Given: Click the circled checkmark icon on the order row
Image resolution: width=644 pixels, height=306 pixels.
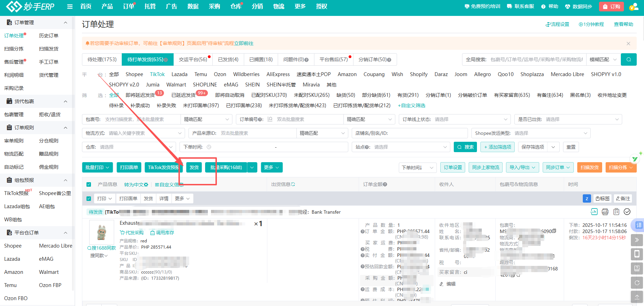Looking at the screenshot, I should [627, 212].
